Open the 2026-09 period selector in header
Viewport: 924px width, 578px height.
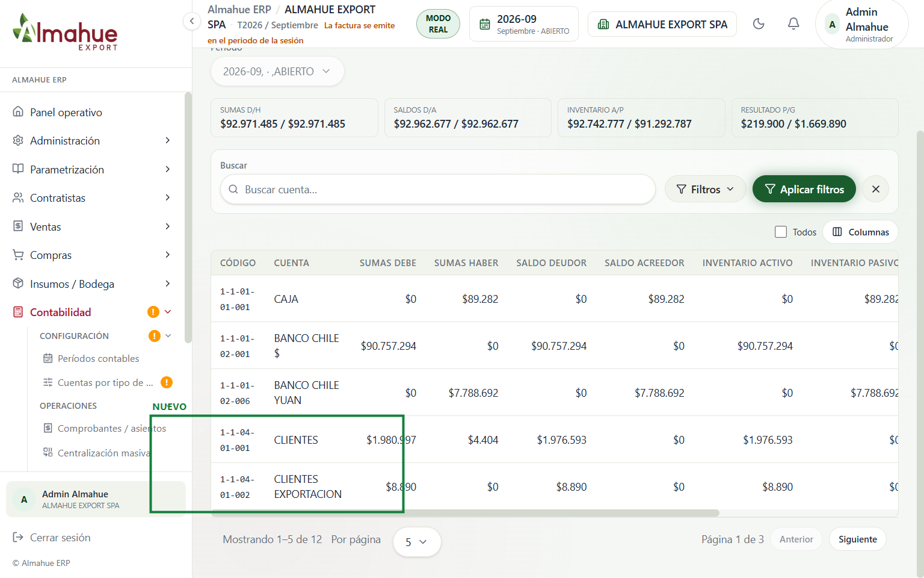click(x=524, y=24)
